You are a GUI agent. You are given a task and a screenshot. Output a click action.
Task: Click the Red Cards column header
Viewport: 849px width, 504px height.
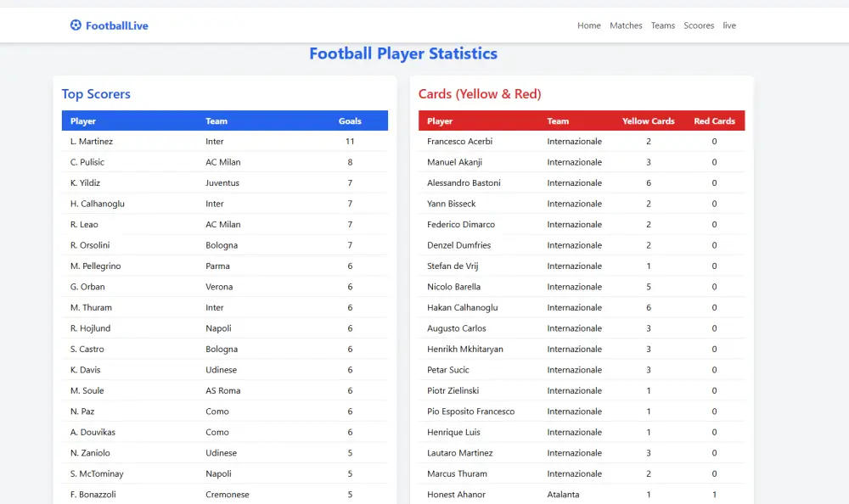tap(714, 121)
